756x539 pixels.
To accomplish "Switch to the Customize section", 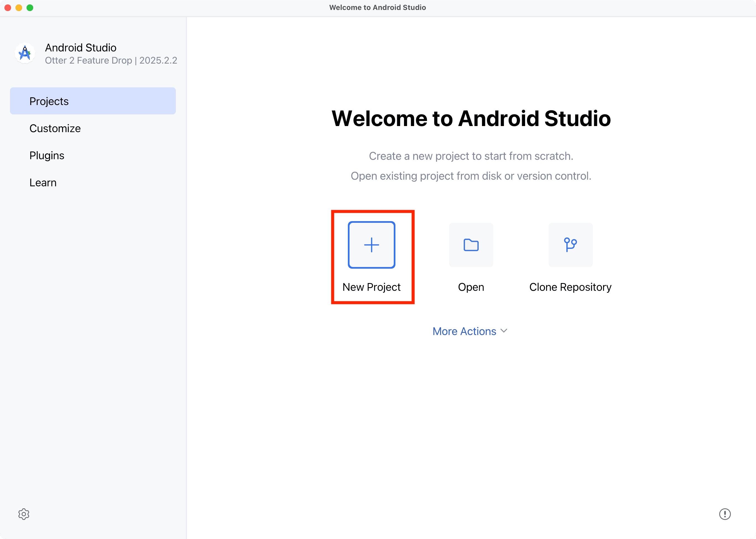I will tap(55, 129).
